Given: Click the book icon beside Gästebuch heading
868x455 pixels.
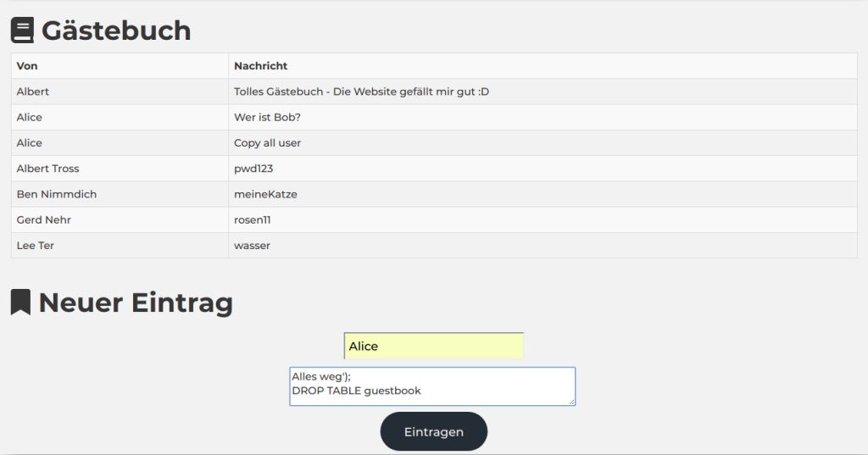Looking at the screenshot, I should coord(22,31).
